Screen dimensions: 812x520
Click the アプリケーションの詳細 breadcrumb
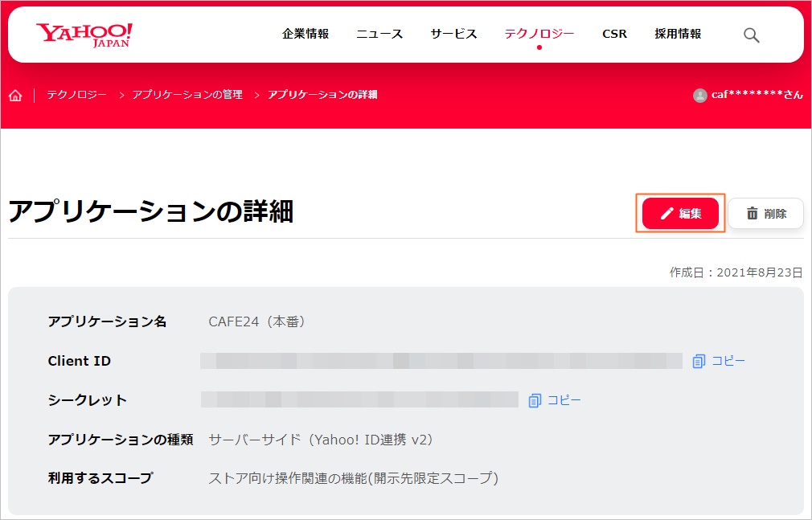click(x=322, y=95)
